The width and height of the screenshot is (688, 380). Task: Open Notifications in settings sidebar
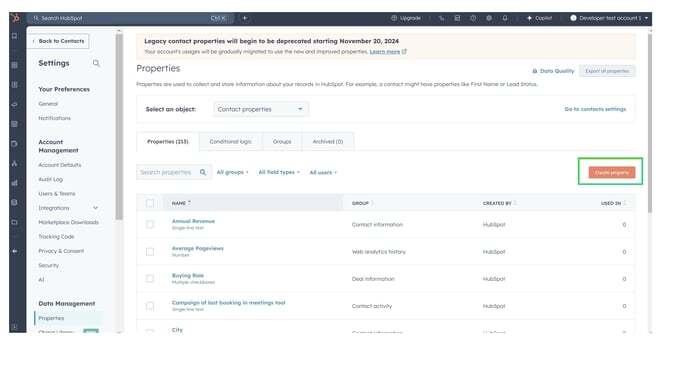(x=54, y=118)
